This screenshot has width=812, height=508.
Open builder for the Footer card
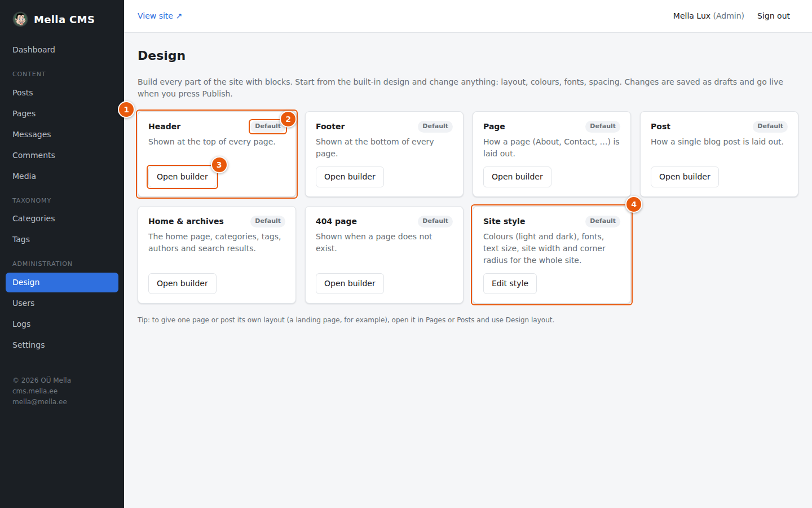click(350, 177)
